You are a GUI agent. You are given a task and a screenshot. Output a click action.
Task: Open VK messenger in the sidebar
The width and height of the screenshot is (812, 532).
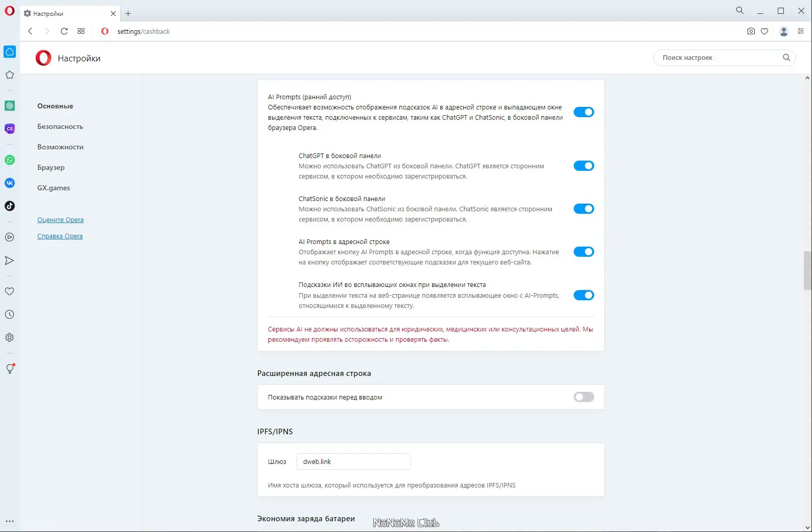(10, 183)
